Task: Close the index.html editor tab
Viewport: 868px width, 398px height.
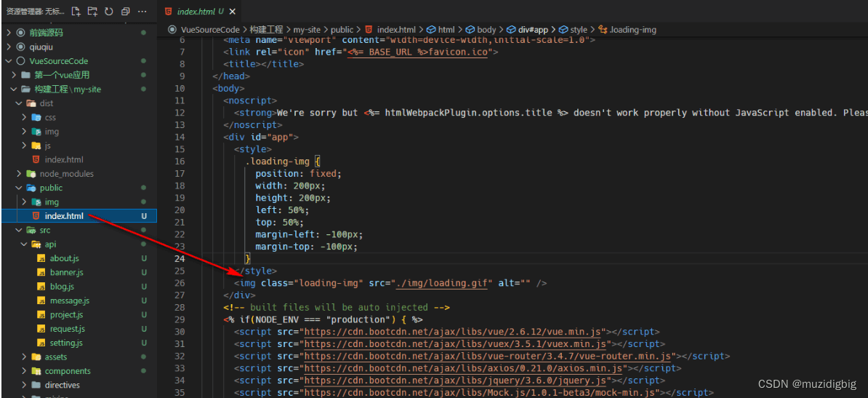Action: point(232,11)
